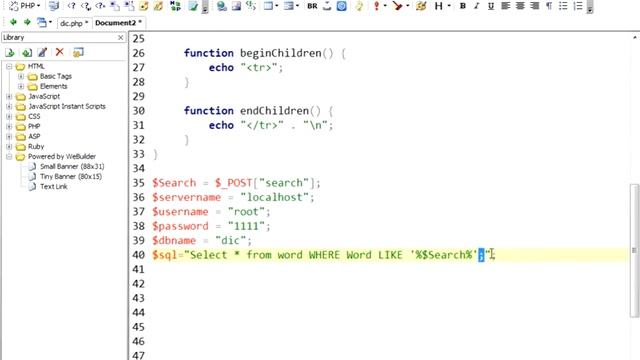Viewport: 640px width, 360px height.
Task: Click the $servername variable on line 36
Action: (x=187, y=198)
